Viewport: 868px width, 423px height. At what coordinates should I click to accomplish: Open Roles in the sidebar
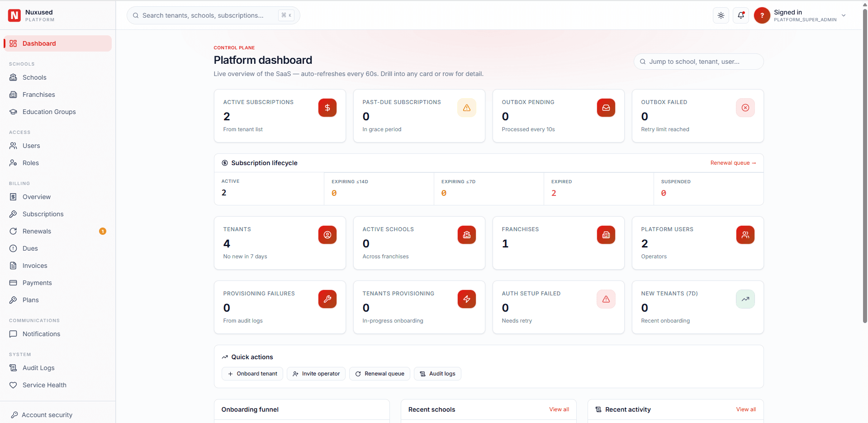pos(57,163)
